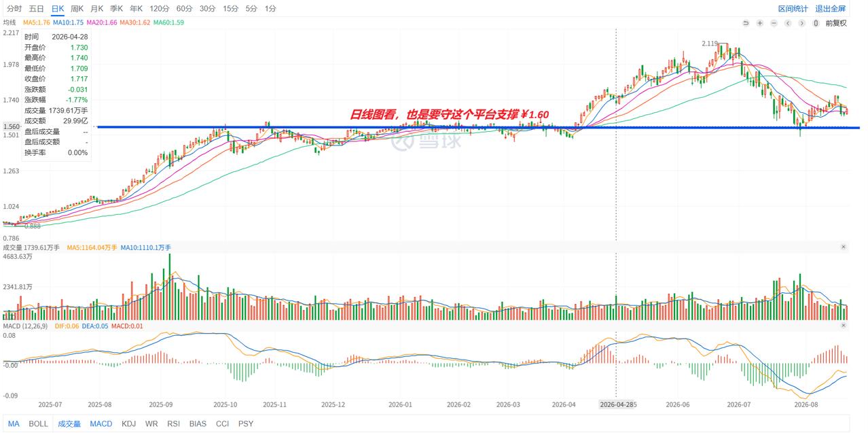868x433 pixels.
Task: Click the icon beside 前复权
Action: click(x=817, y=23)
